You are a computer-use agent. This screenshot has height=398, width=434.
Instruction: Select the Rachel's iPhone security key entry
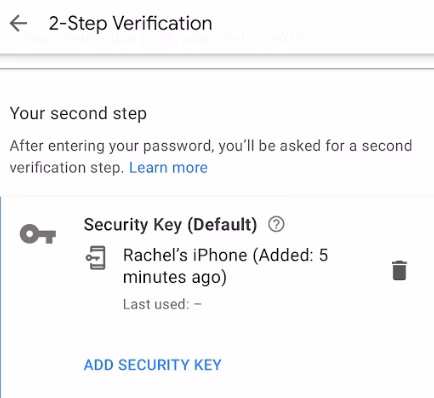225,266
